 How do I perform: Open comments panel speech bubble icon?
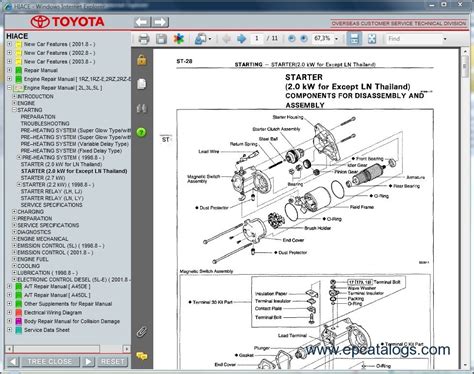(x=142, y=356)
